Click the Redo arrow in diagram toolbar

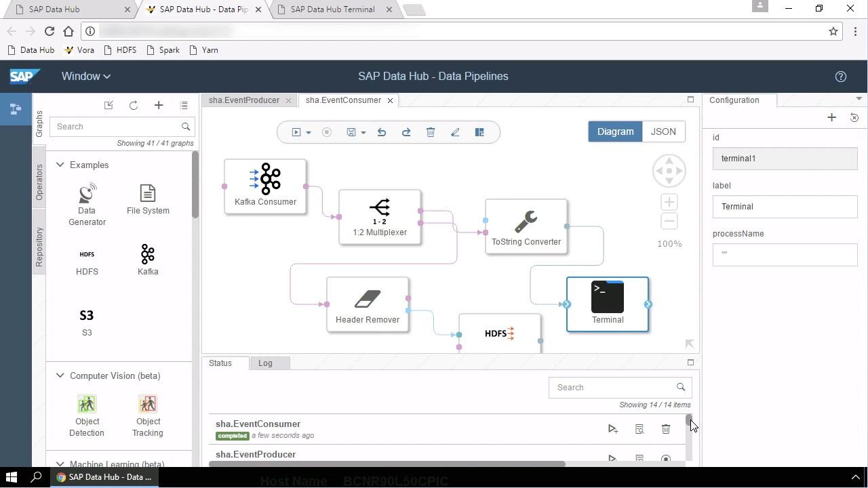(406, 132)
